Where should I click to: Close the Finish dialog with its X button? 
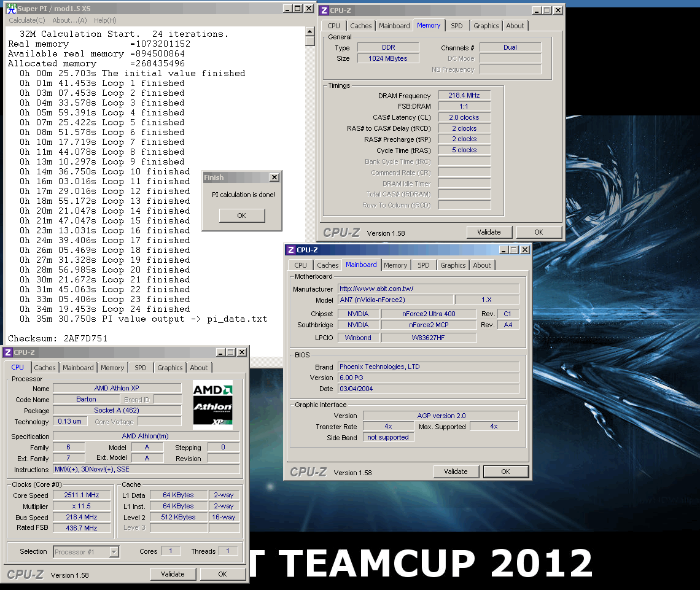coord(274,177)
